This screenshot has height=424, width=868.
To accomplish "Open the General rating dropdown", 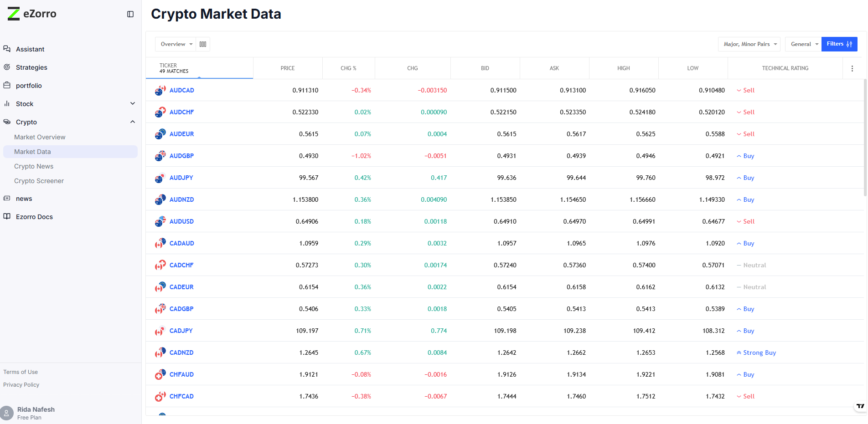I will tap(802, 44).
